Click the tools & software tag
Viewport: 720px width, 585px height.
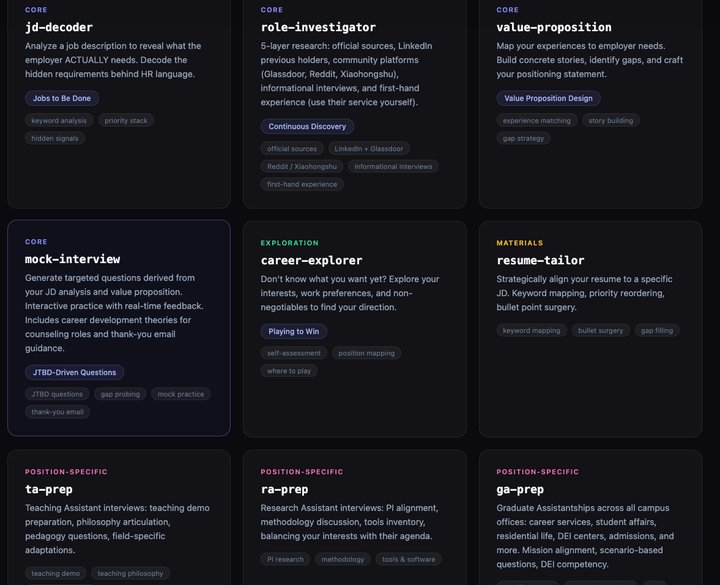click(x=408, y=559)
